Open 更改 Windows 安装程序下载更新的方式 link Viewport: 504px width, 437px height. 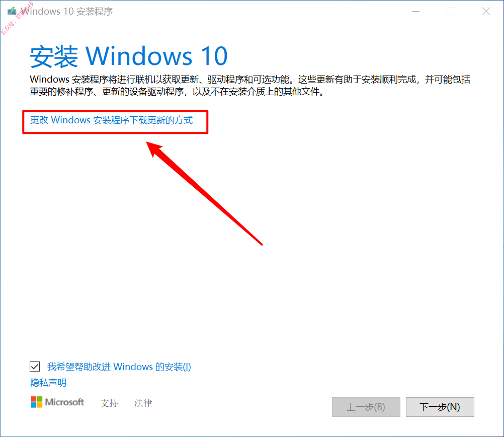point(111,120)
